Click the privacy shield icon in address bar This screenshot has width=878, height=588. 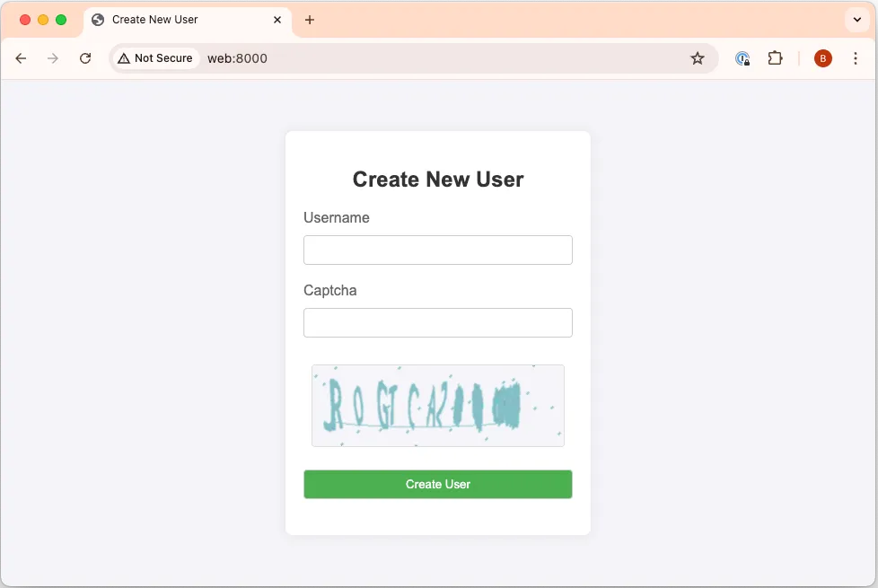coord(742,57)
